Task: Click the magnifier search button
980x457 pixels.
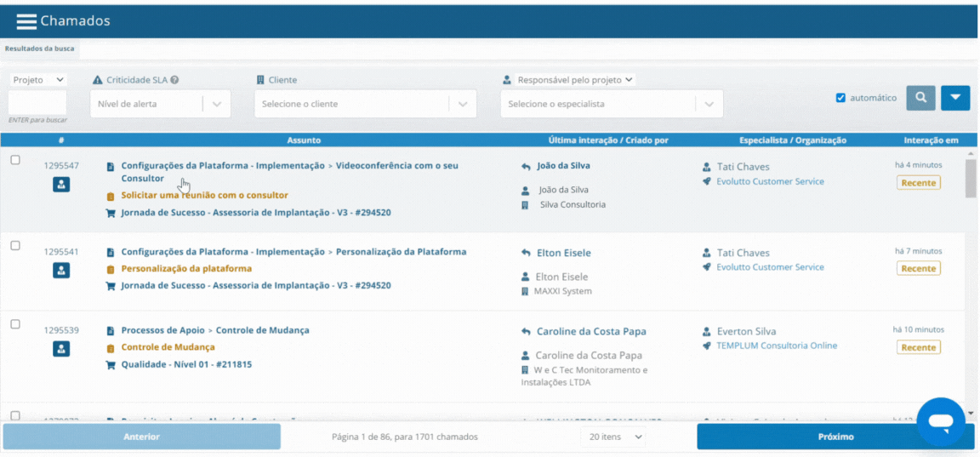Action: coord(920,98)
